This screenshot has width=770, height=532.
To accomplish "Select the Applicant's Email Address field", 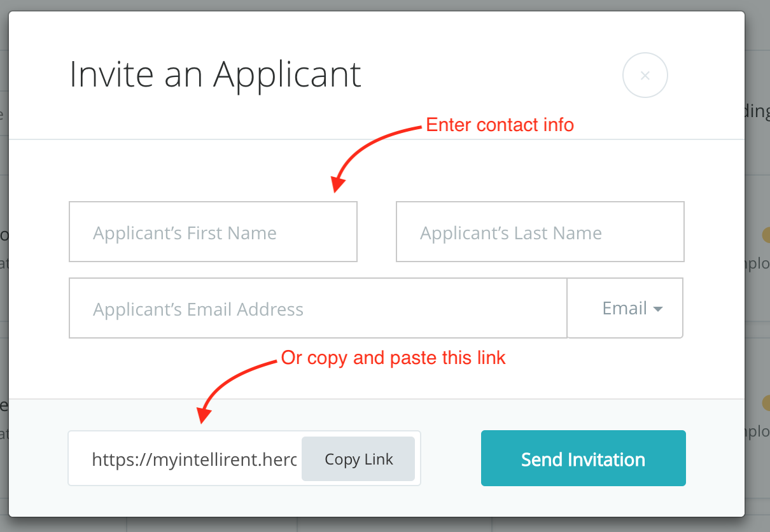I will point(318,309).
